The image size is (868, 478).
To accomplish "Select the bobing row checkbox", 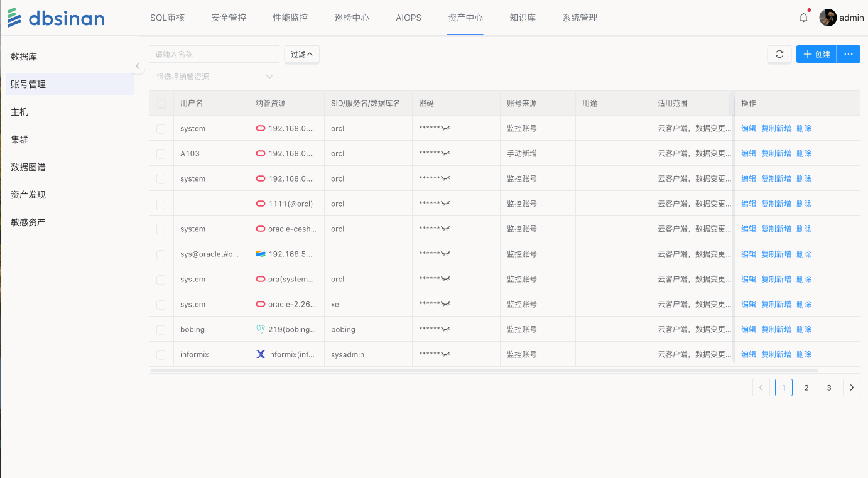I will 161,330.
